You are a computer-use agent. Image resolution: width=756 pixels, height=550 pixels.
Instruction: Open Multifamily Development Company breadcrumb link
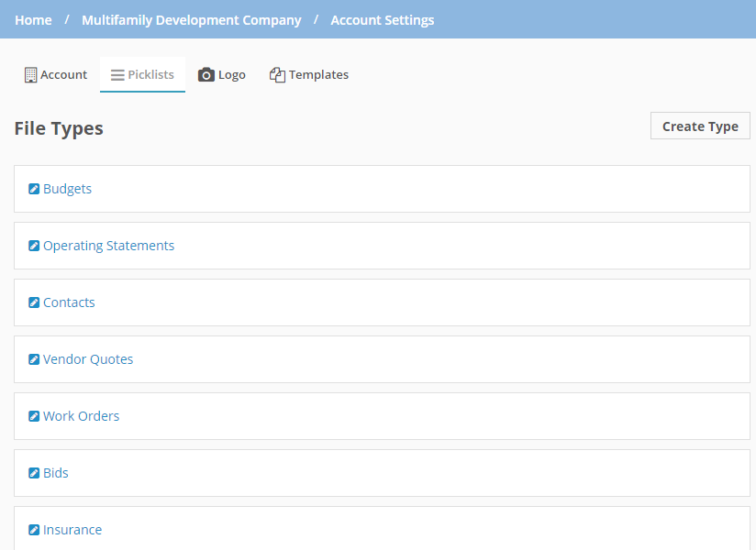pos(192,20)
